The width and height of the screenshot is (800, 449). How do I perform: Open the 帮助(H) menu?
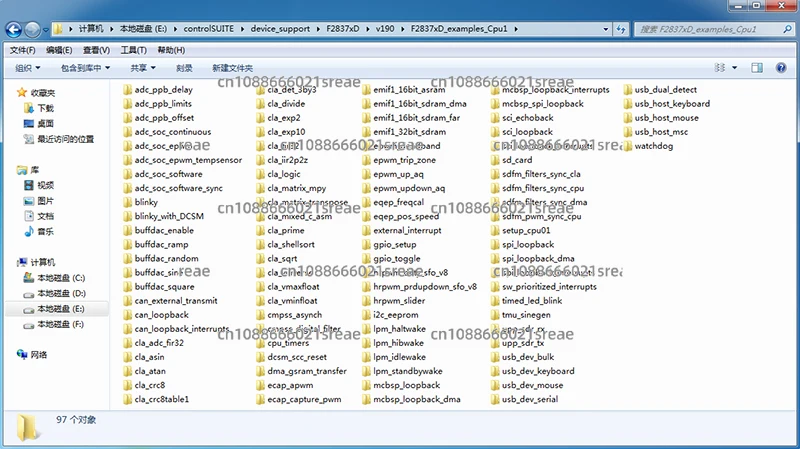171,50
